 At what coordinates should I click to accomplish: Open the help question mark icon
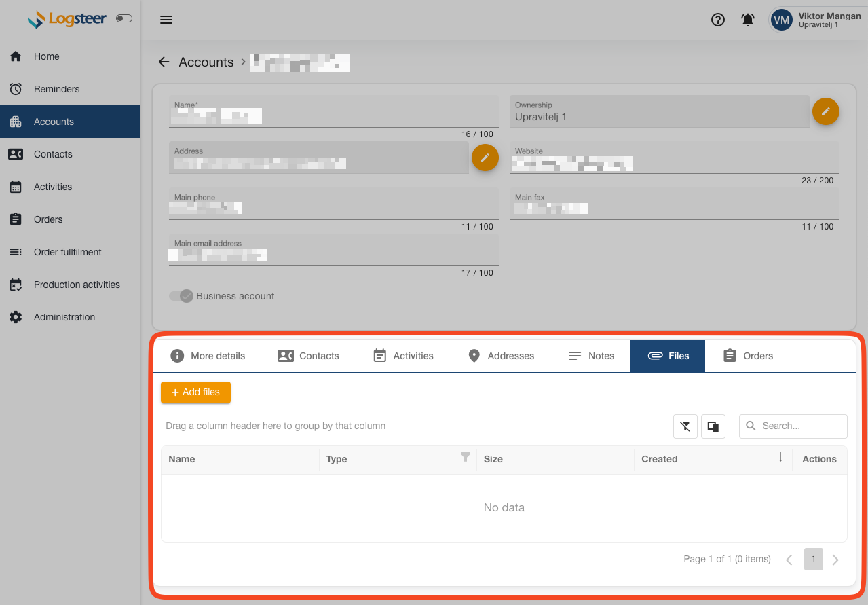(717, 20)
